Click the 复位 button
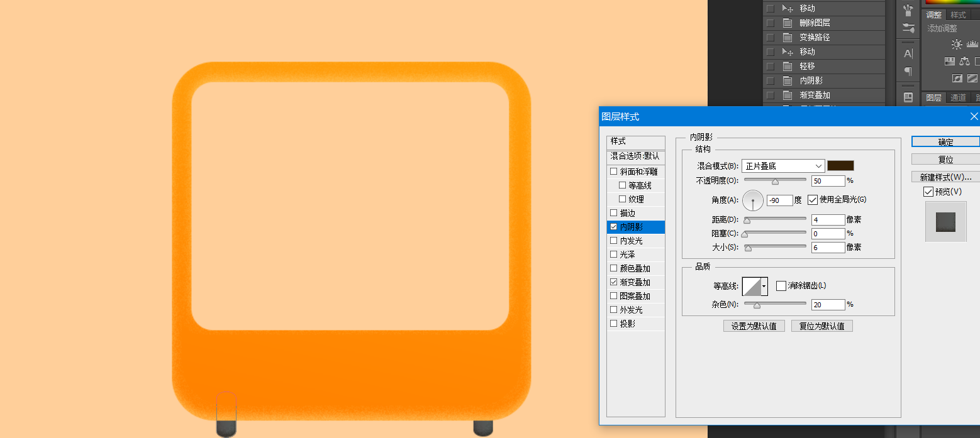980x438 pixels. tap(945, 160)
